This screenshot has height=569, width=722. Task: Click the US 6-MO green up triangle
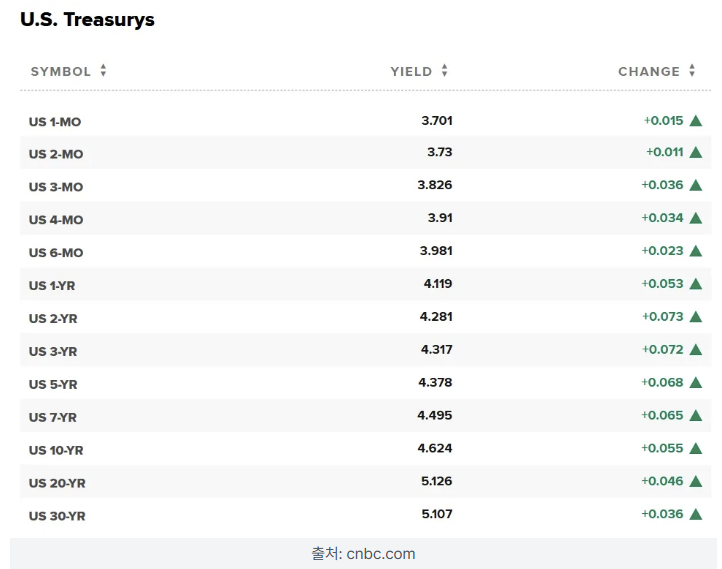coord(696,251)
